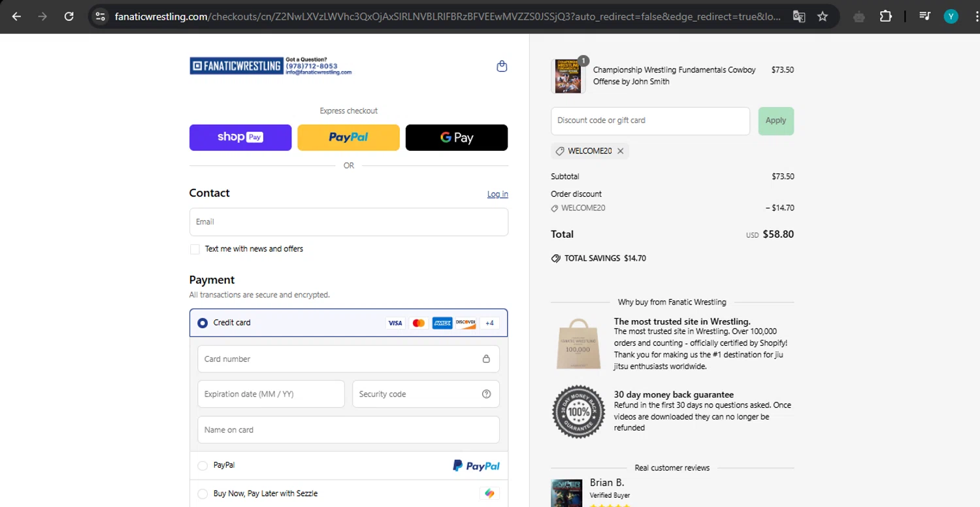Viewport: 980px width, 507px height.
Task: Focus the Email input field
Action: [x=349, y=222]
